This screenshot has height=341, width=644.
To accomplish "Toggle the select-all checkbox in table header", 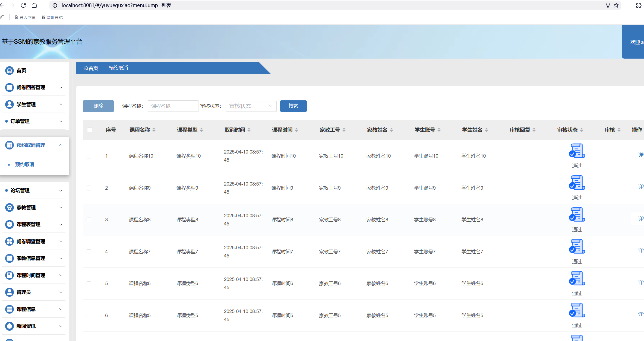I will click(x=89, y=130).
